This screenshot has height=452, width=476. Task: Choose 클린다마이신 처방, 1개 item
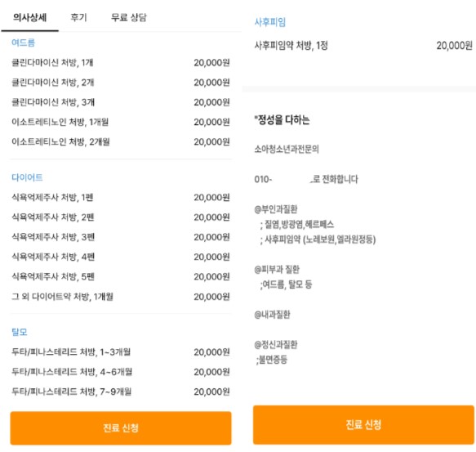tap(121, 63)
